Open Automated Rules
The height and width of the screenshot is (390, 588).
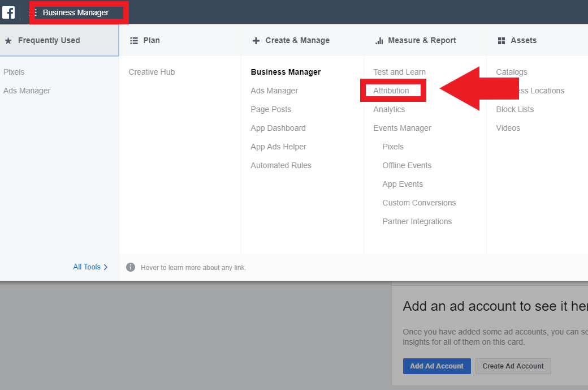(281, 165)
